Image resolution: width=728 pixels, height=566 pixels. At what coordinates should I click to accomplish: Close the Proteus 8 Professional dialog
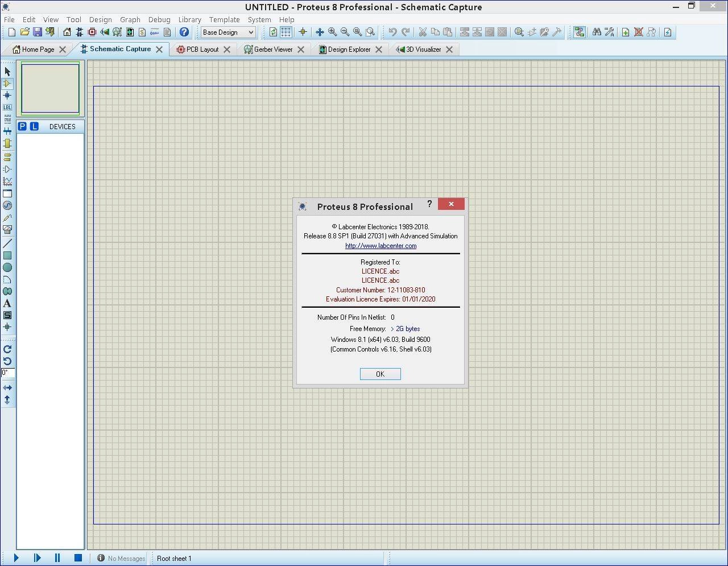click(x=451, y=204)
